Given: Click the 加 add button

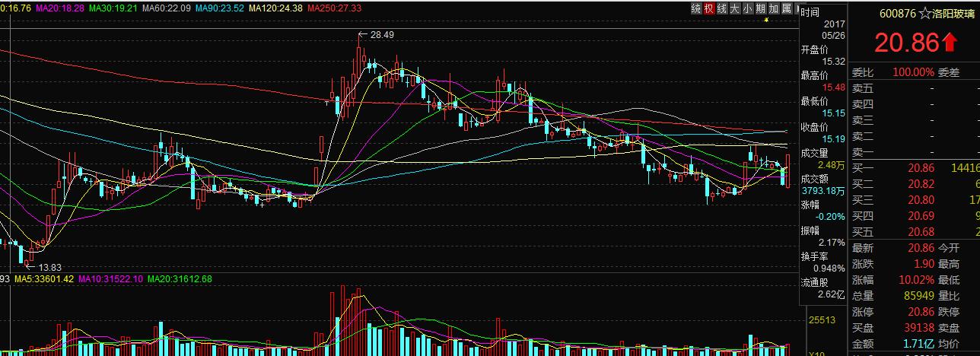Looking at the screenshot, I should click(x=774, y=8).
